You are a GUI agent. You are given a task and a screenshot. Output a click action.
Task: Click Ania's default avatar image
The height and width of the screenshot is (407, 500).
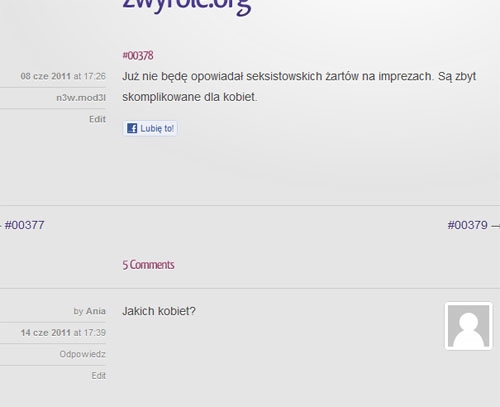[x=468, y=326]
